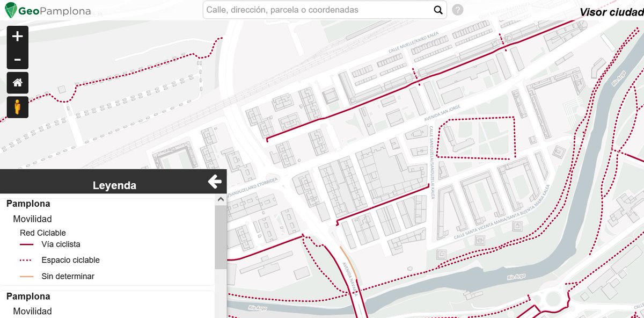
Task: Click the search magnifier icon
Action: click(438, 10)
